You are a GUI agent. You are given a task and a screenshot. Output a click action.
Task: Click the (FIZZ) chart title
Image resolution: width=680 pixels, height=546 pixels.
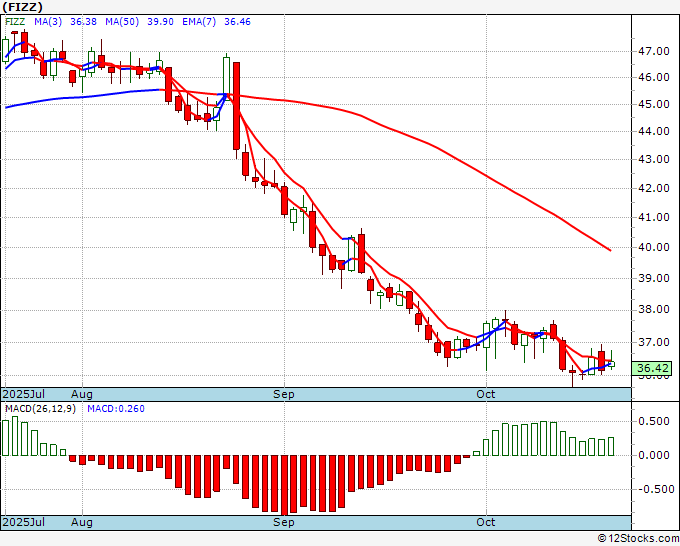tap(22, 7)
